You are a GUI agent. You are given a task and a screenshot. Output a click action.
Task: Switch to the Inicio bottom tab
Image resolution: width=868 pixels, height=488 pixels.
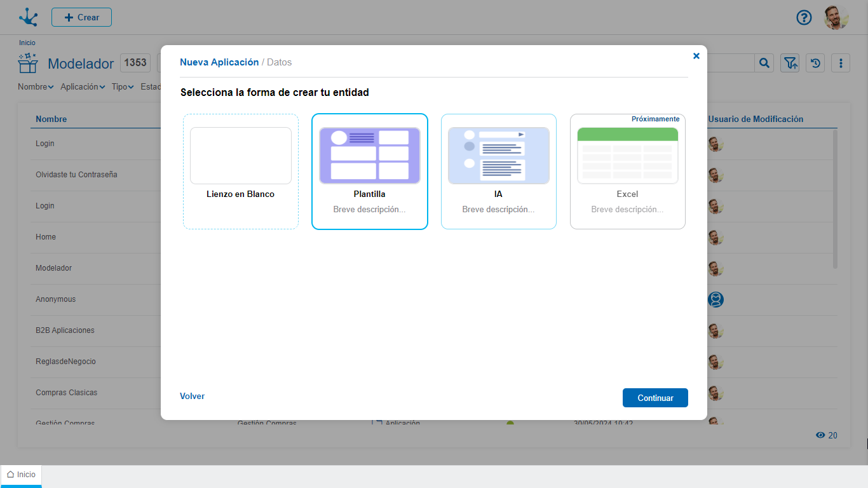click(x=22, y=475)
